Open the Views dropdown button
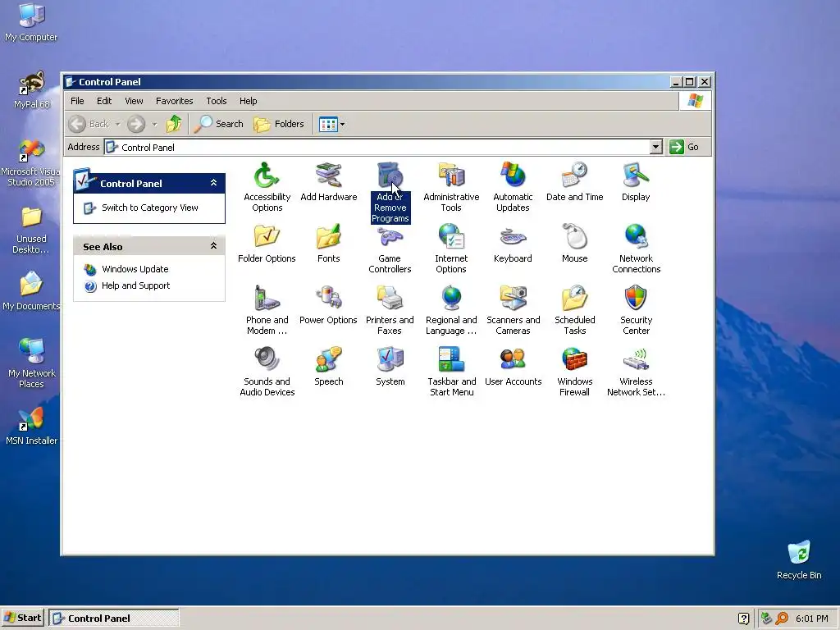This screenshot has width=840, height=630. [331, 125]
